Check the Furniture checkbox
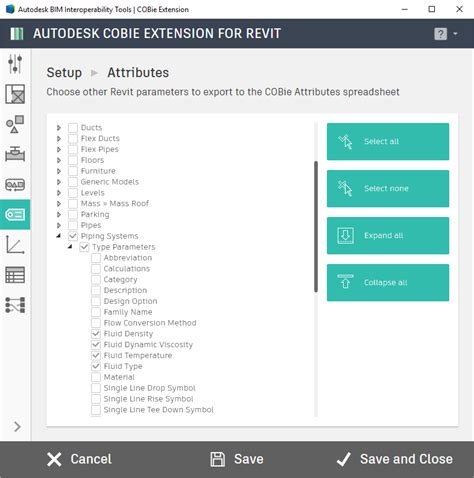The image size is (474, 478). [x=73, y=171]
